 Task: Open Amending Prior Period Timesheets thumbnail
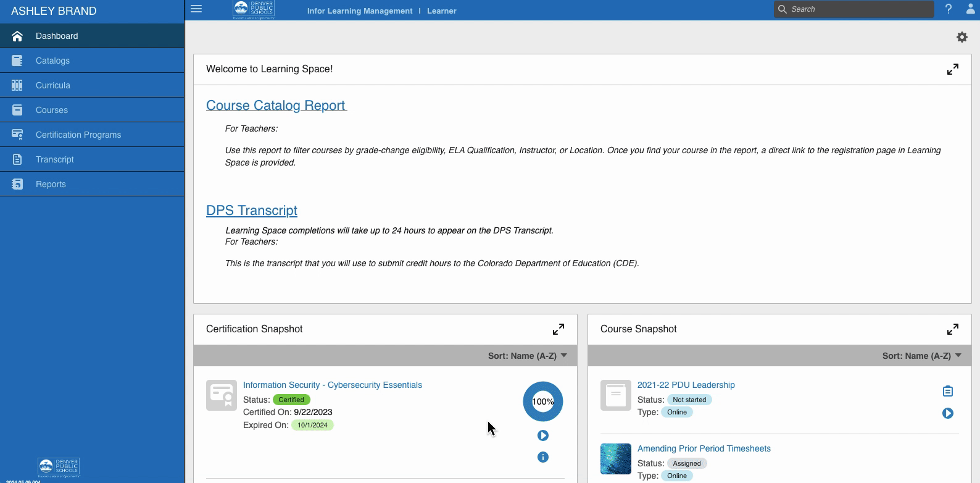pos(616,459)
